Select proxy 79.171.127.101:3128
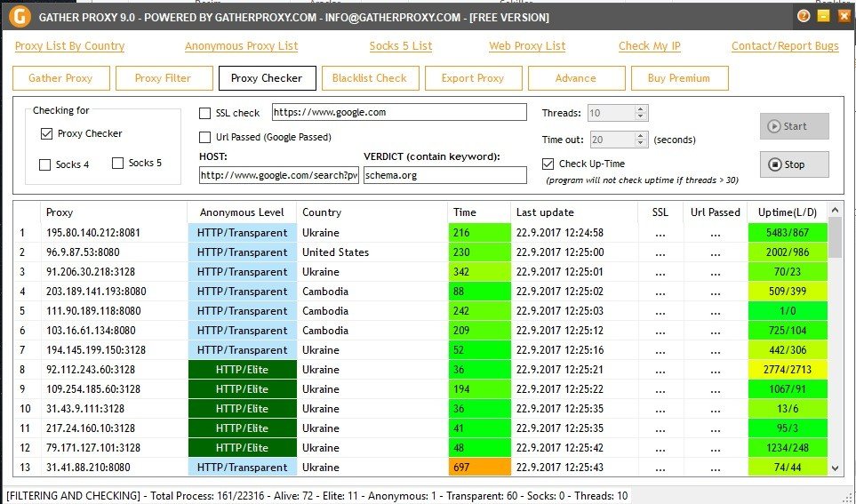This screenshot has width=856, height=504. click(93, 448)
